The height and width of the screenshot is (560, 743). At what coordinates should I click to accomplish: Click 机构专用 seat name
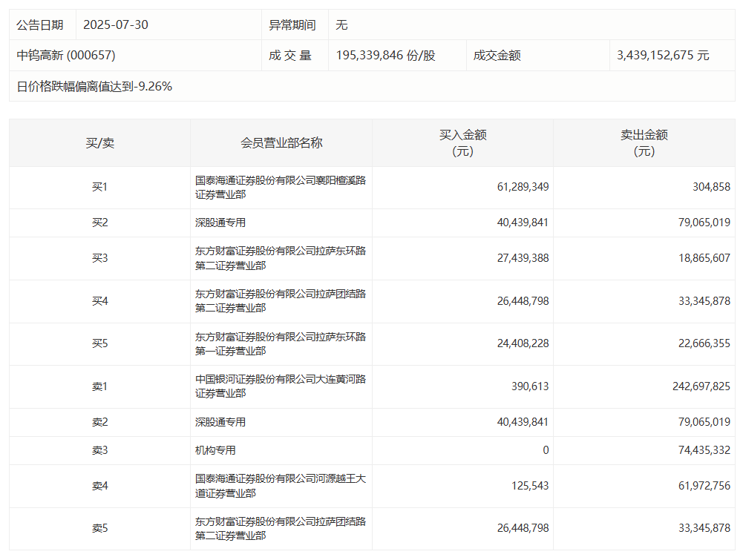215,451
